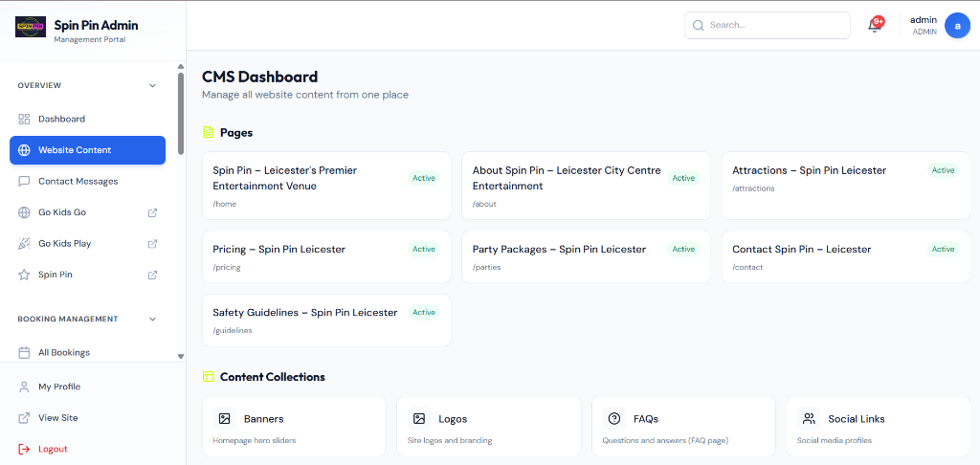Open the Spin Pin home page card
The width and height of the screenshot is (980, 465).
coord(326,186)
